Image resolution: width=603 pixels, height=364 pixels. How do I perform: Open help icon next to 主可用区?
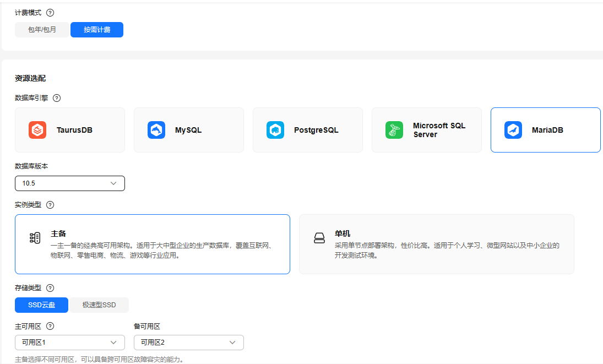click(x=50, y=326)
